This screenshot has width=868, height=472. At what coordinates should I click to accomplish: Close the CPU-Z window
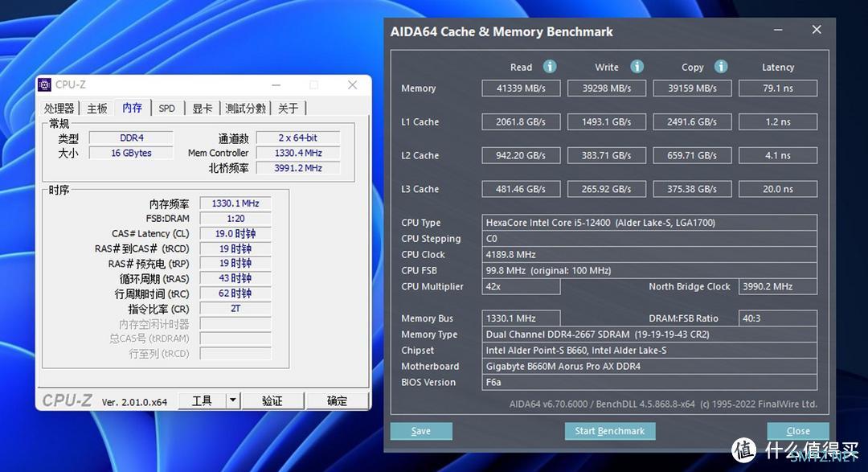pyautogui.click(x=353, y=84)
